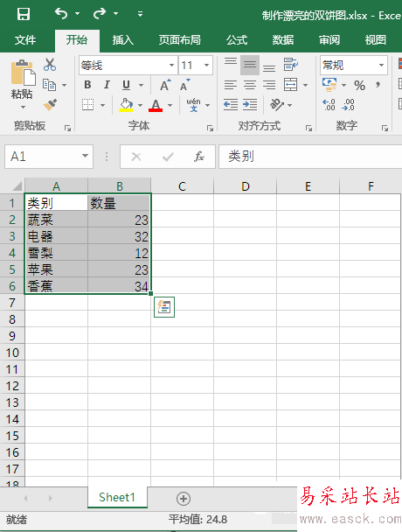The width and height of the screenshot is (402, 532).
Task: Open the 文件 (File) tab
Action: click(25, 40)
